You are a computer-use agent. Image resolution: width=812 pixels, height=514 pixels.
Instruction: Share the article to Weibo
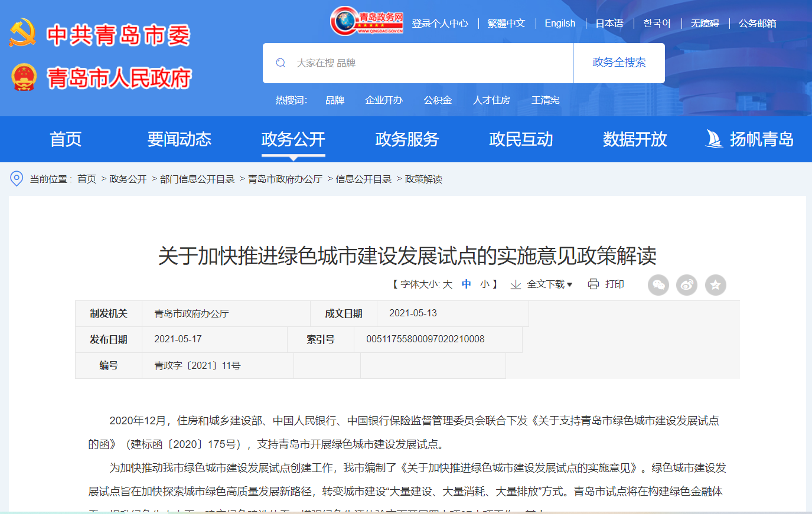[x=687, y=285]
